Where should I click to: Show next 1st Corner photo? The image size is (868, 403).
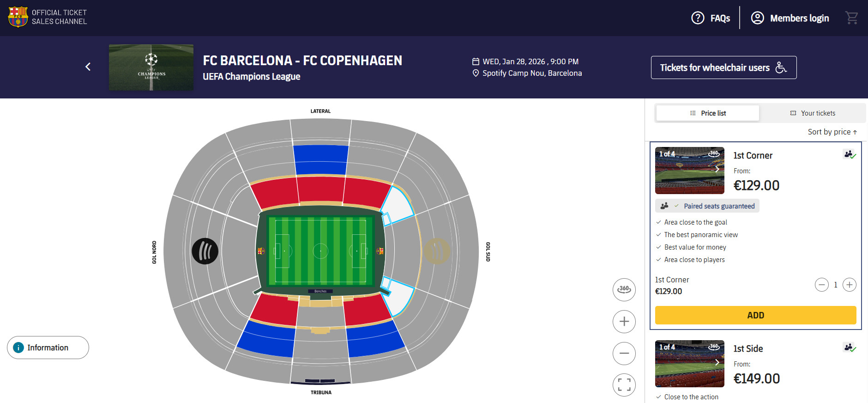coord(717,169)
